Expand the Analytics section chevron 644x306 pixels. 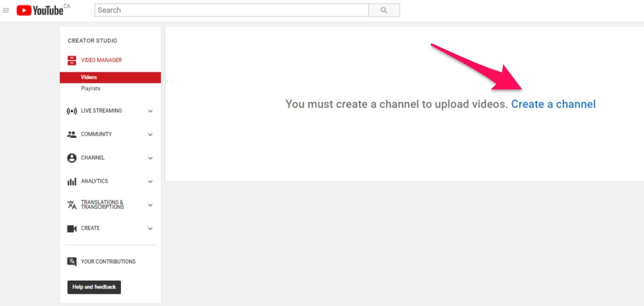tap(150, 181)
